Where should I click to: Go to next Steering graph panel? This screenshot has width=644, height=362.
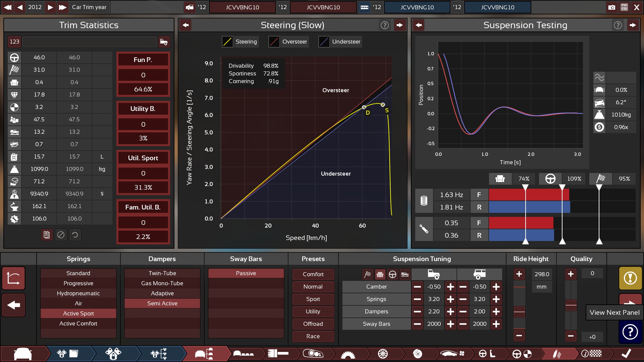[x=399, y=25]
